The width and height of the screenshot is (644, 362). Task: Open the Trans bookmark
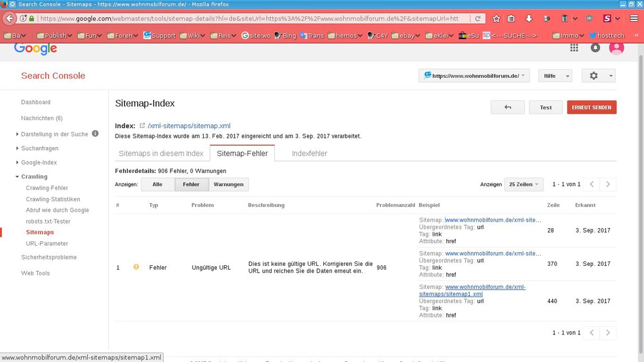(x=312, y=36)
